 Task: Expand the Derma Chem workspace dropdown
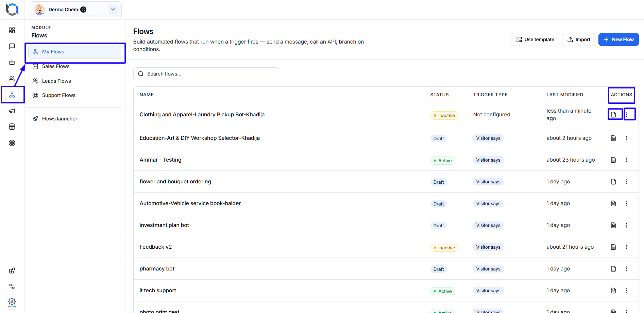pyautogui.click(x=113, y=10)
